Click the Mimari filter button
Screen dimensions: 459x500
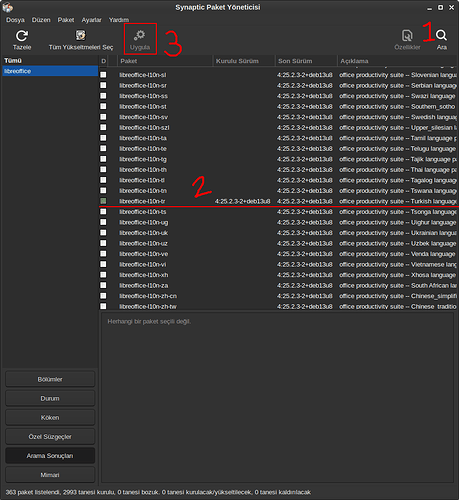point(50,475)
